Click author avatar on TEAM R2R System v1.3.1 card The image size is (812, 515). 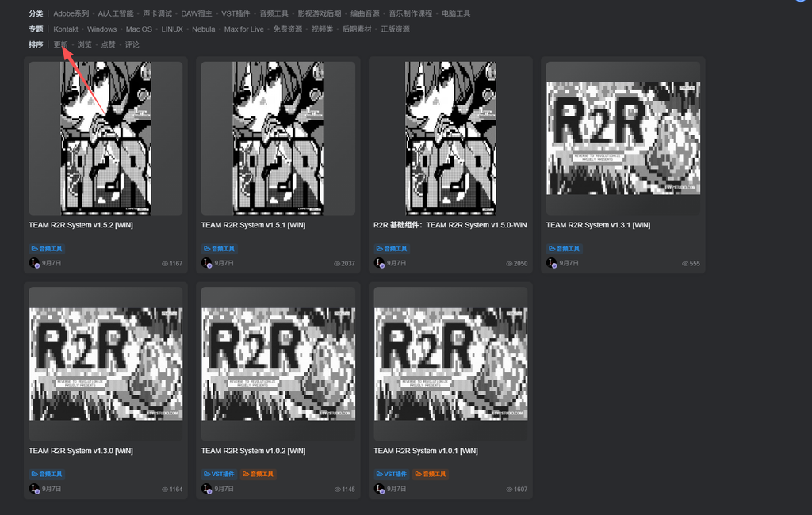[x=552, y=263]
